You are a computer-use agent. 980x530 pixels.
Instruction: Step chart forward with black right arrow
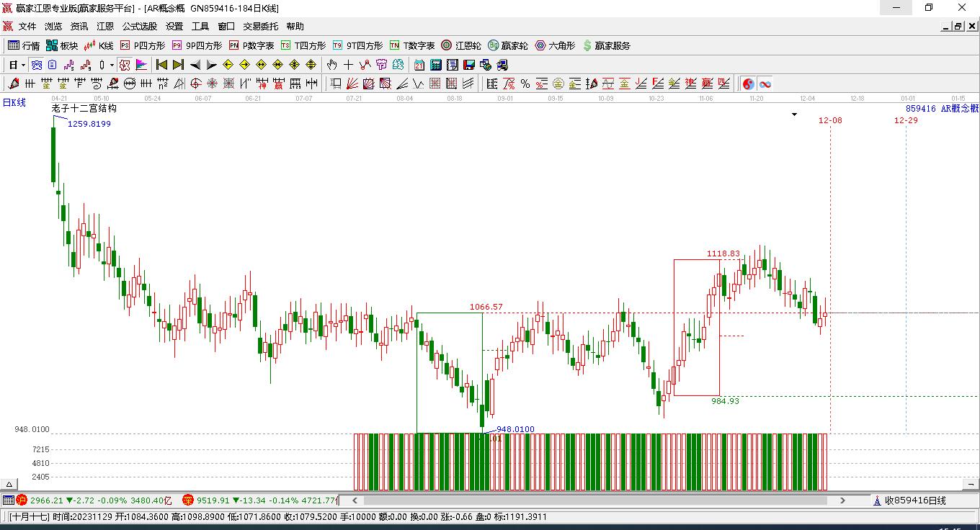point(211,65)
